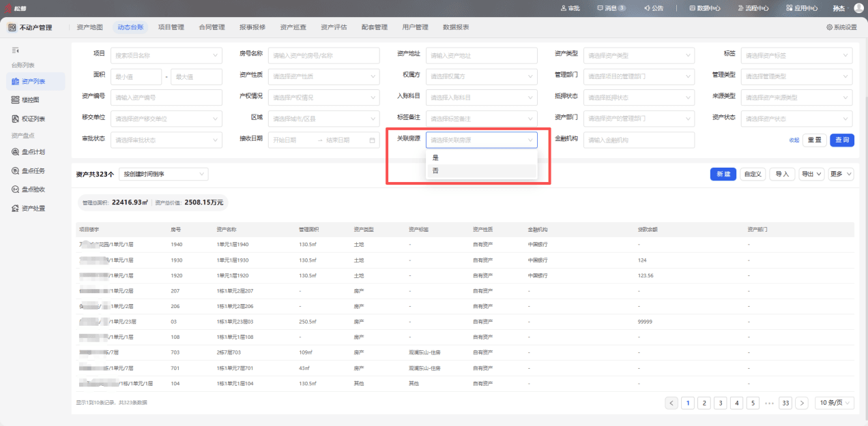
Task: Collapse sidebar with the menu-fold icon
Action: pos(15,50)
